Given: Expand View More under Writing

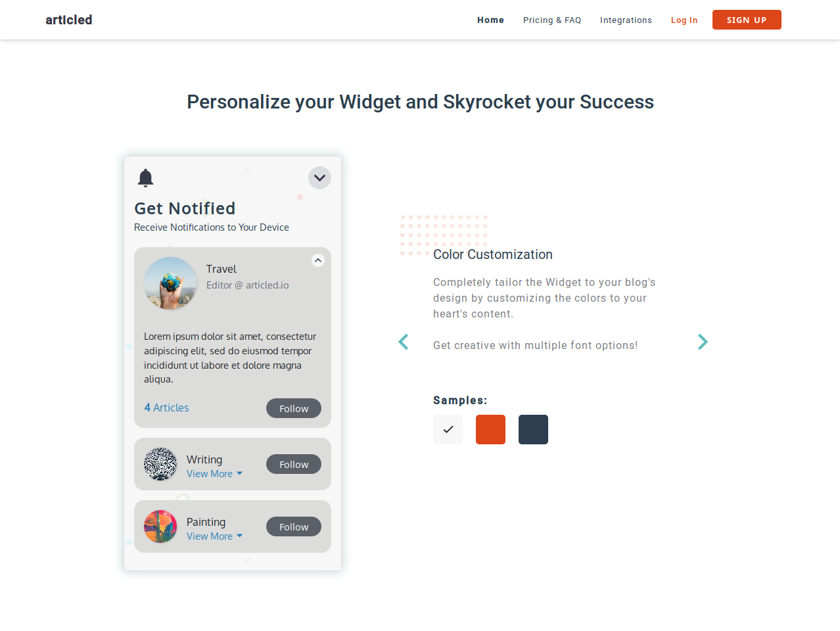Looking at the screenshot, I should click(214, 474).
